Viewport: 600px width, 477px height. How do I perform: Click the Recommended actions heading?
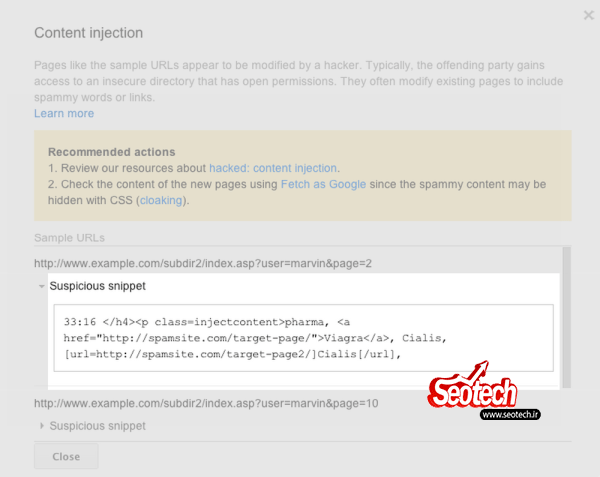(112, 152)
